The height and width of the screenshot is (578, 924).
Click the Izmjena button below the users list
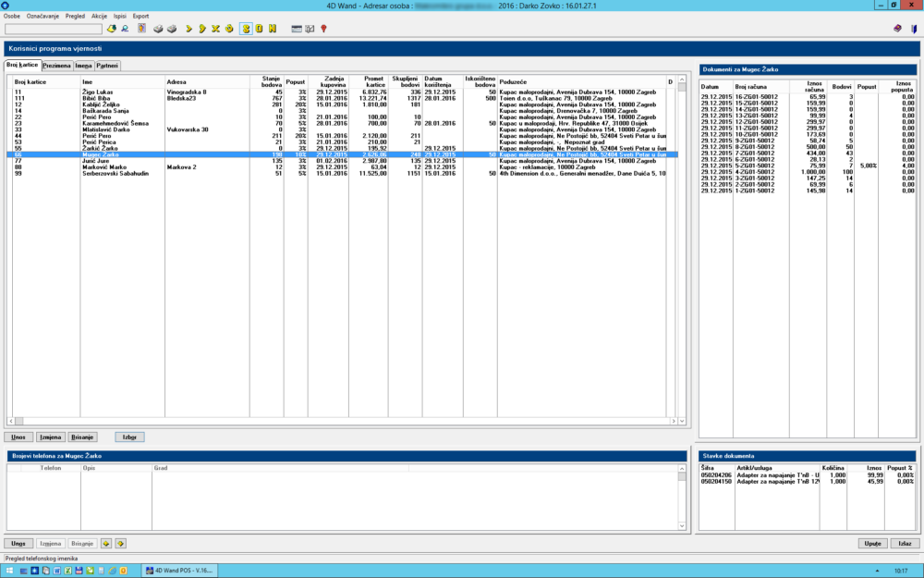pyautogui.click(x=50, y=437)
